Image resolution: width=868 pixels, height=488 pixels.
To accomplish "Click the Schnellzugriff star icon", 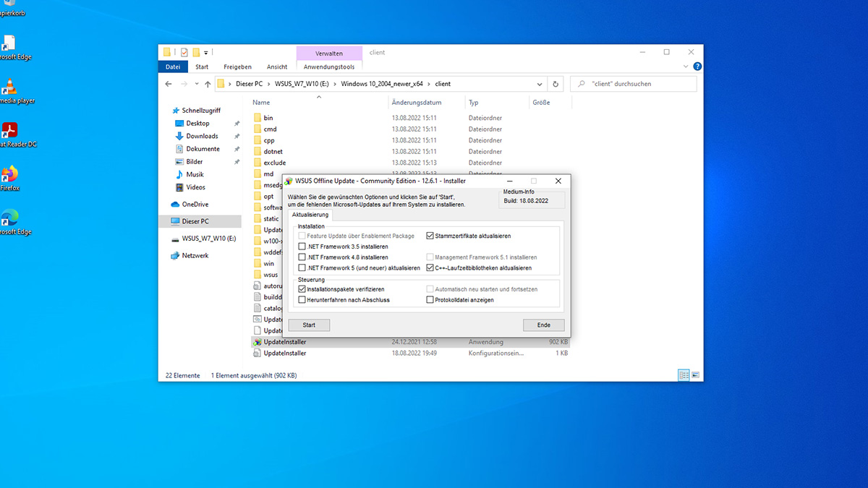I will pyautogui.click(x=176, y=111).
